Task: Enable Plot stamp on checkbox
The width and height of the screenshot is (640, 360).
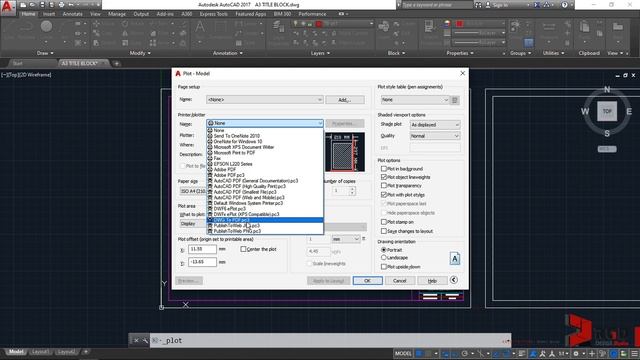Action: (x=384, y=222)
